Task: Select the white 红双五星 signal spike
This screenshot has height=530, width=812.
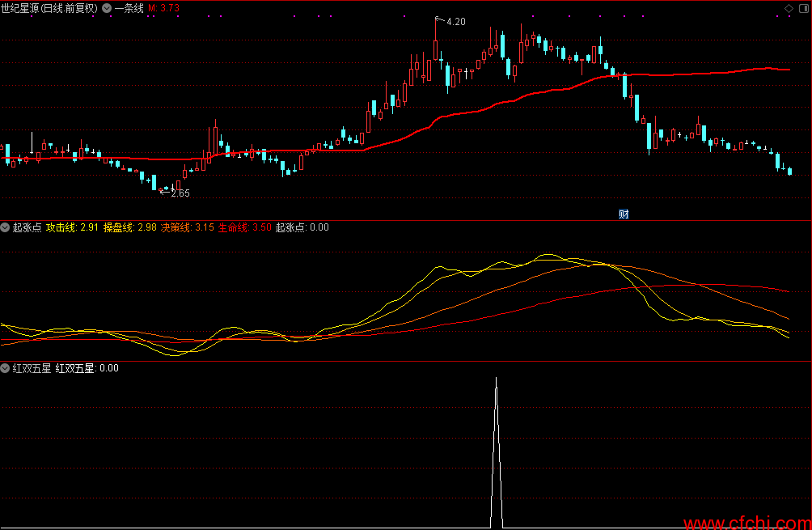Action: 496,453
